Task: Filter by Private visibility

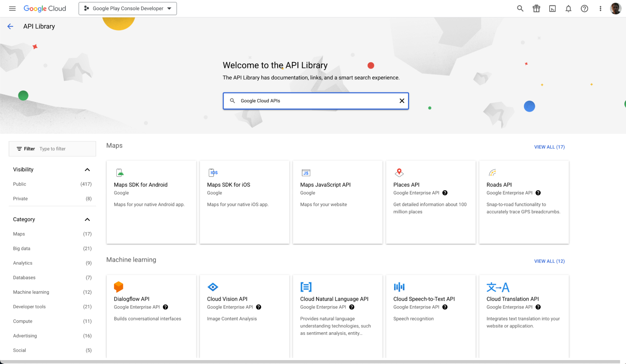Action: (x=52, y=198)
